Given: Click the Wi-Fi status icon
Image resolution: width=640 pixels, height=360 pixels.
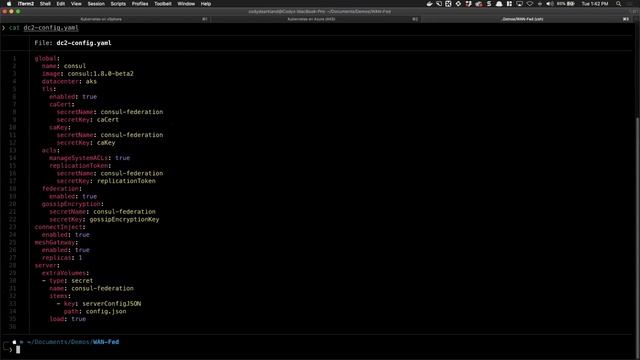Looking at the screenshot, I should 529,4.
